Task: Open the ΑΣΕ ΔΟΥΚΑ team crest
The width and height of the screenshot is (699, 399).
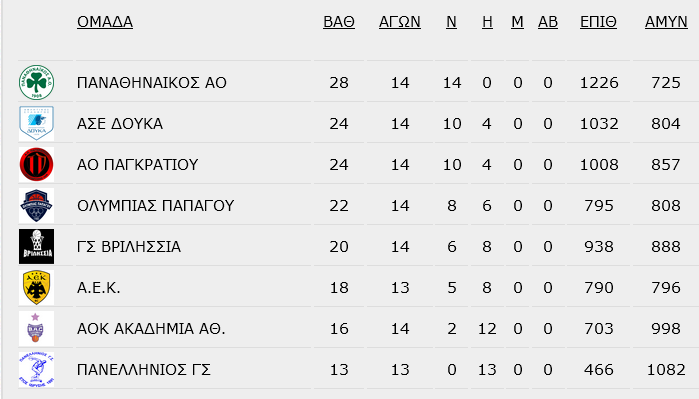Action: (x=37, y=123)
